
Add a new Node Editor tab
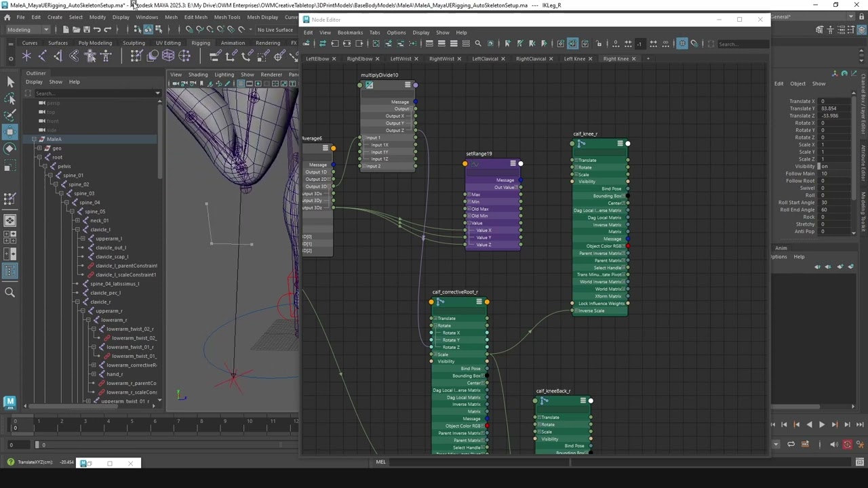click(648, 59)
